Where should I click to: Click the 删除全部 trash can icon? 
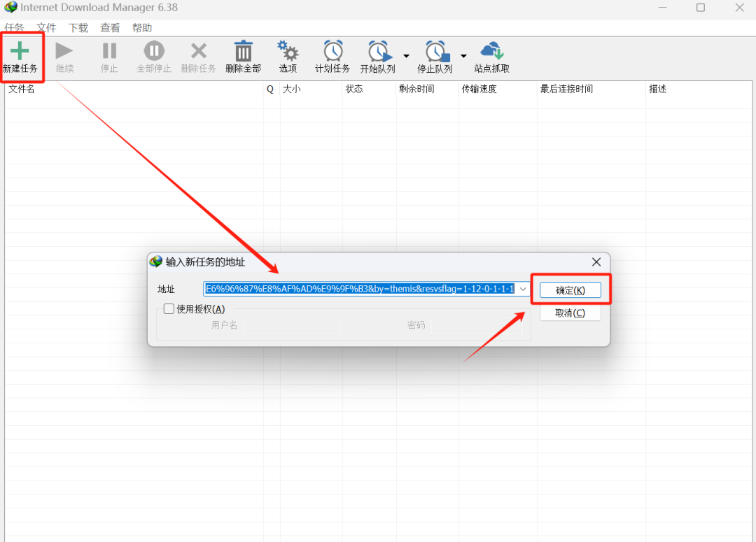[244, 50]
